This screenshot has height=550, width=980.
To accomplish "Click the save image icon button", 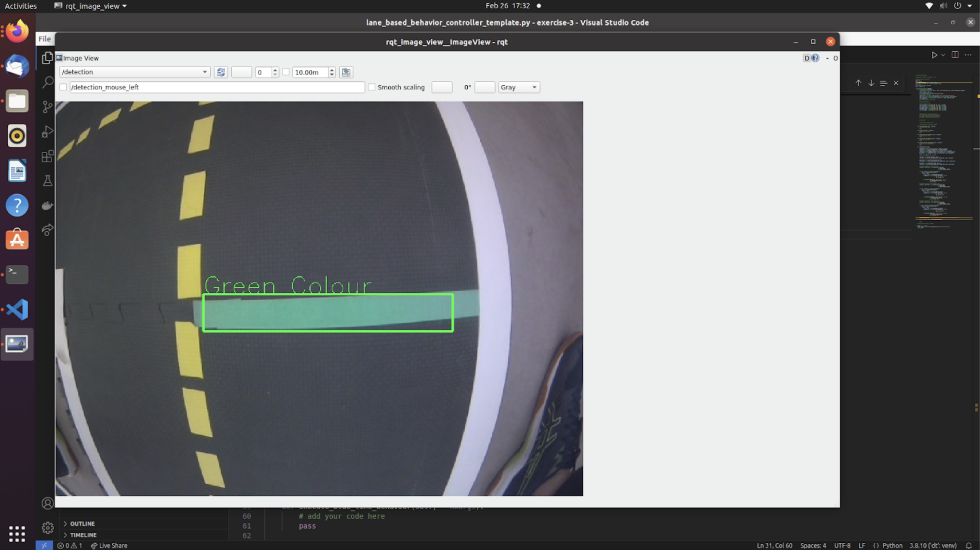I will click(346, 72).
